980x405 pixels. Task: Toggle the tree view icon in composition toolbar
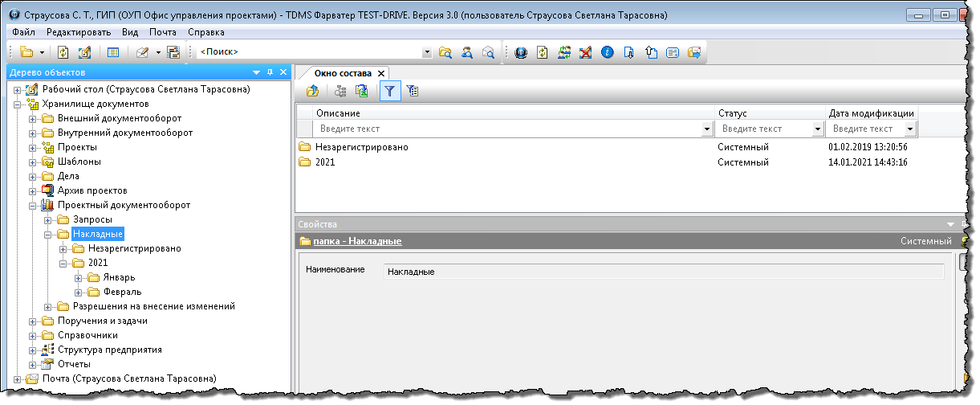[340, 92]
